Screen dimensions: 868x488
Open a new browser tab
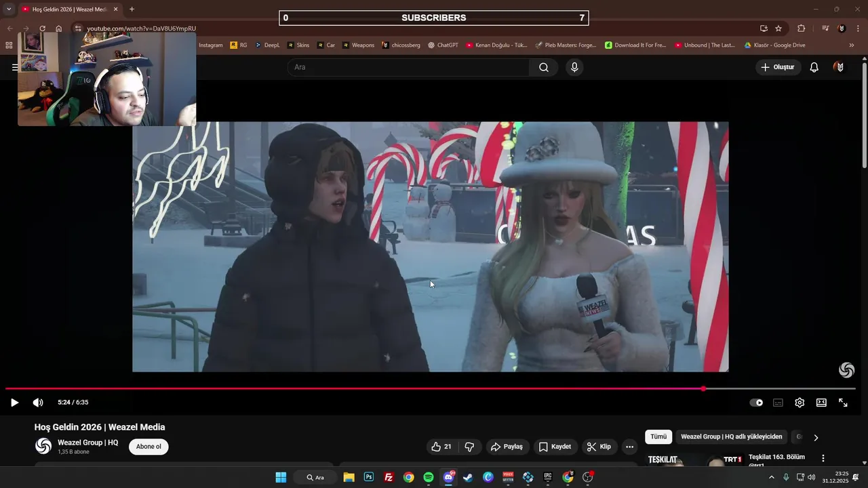[x=132, y=9]
